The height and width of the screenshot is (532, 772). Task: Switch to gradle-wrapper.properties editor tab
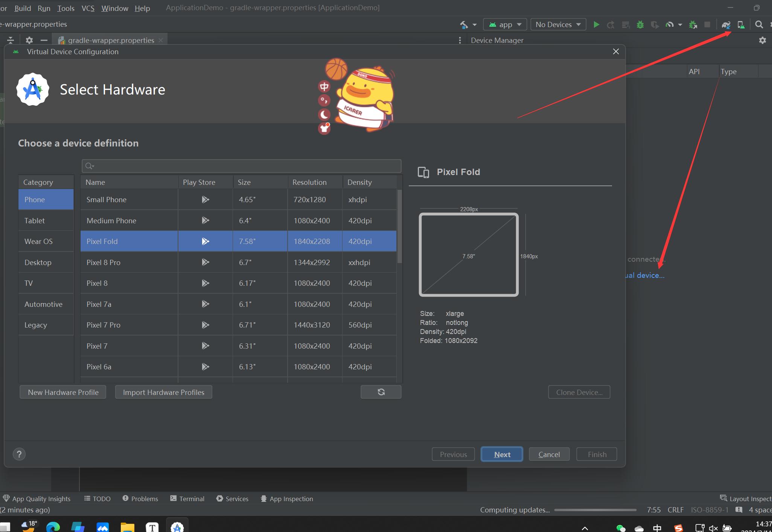[x=111, y=40]
